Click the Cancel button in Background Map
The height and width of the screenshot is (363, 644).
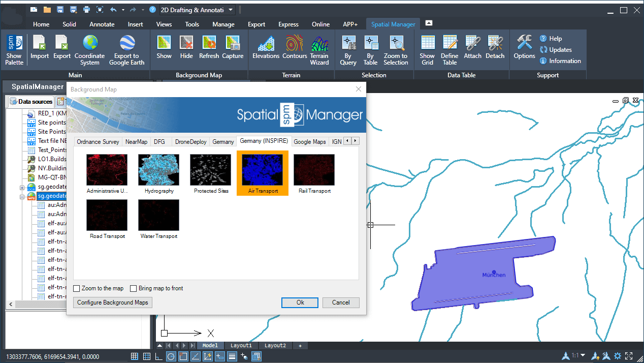[341, 302]
